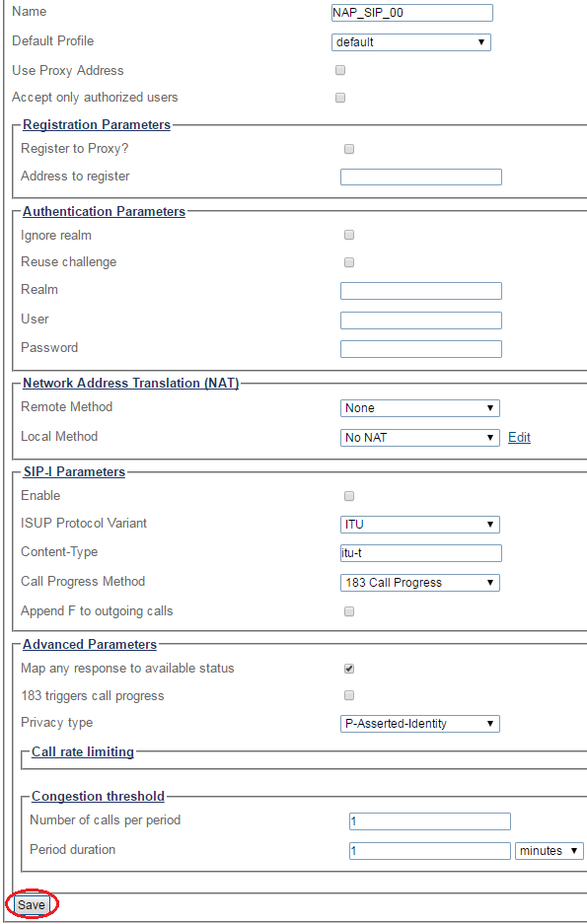Open the Default Profile dropdown
The image size is (587, 924).
[x=411, y=42]
